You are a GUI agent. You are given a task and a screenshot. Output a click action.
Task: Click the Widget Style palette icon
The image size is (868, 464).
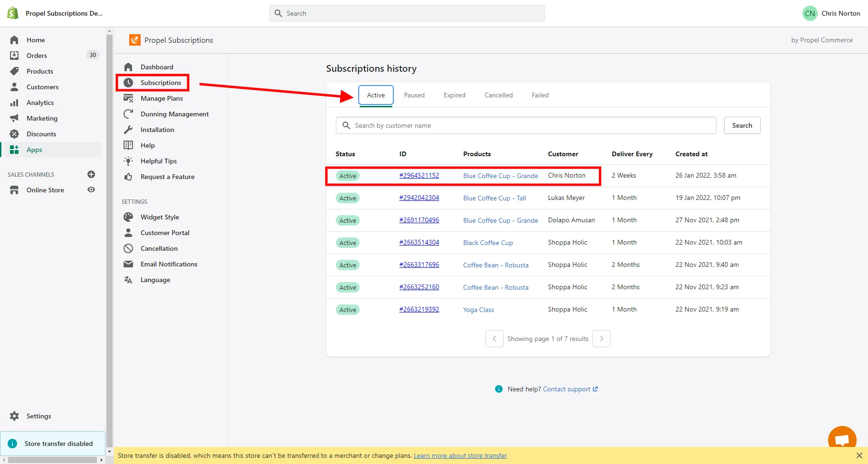coord(128,217)
